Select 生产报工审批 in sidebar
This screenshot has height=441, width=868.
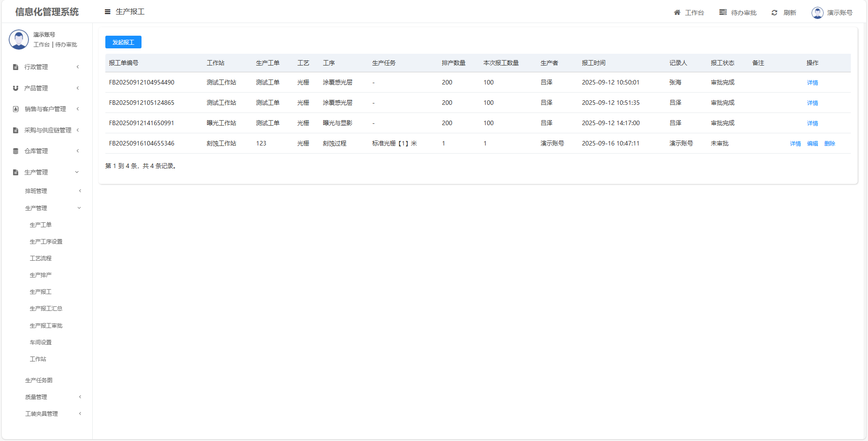[x=46, y=326]
